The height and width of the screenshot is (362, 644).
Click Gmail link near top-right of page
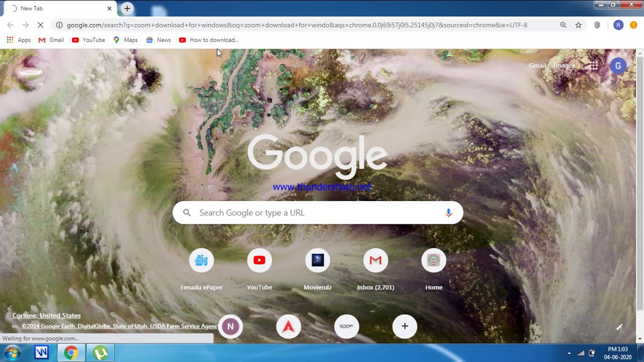click(537, 65)
